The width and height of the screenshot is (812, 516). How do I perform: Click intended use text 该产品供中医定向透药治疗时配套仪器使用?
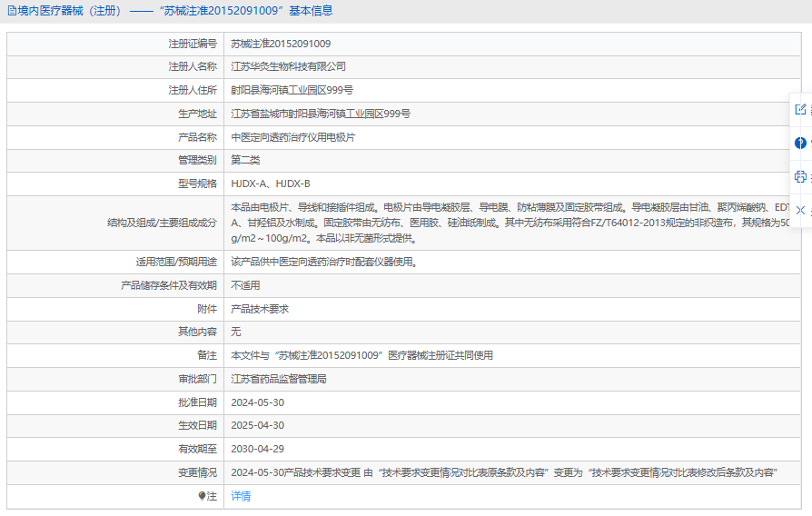pos(324,263)
